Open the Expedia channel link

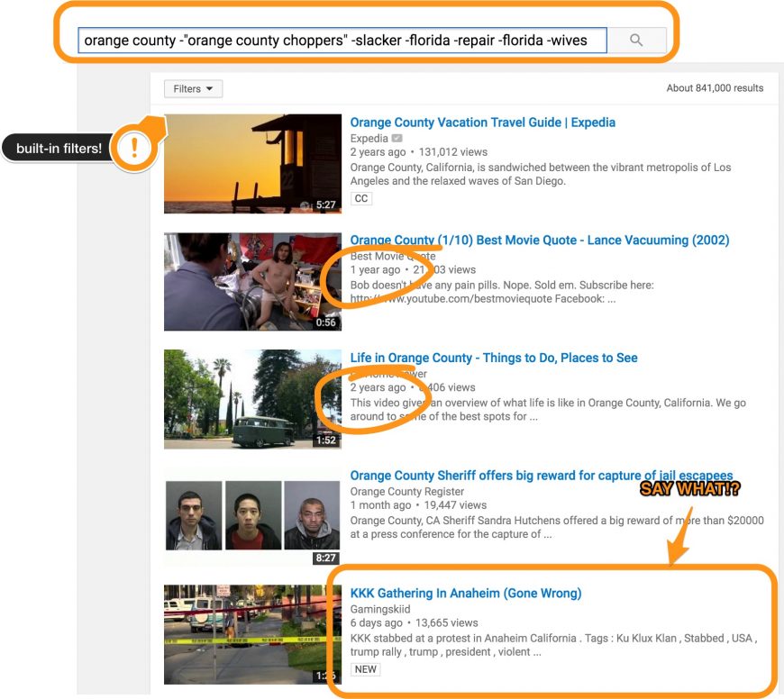tap(369, 139)
